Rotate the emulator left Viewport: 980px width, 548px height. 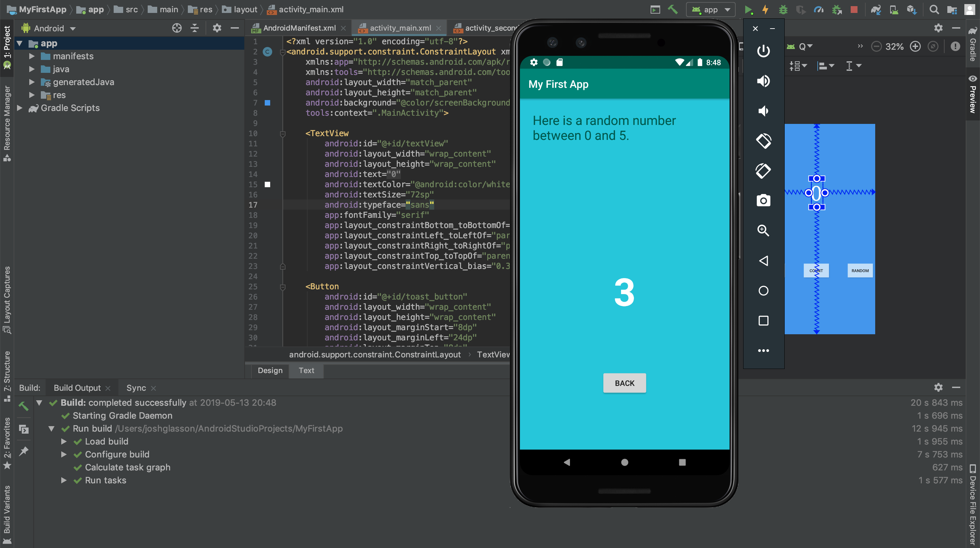(763, 141)
